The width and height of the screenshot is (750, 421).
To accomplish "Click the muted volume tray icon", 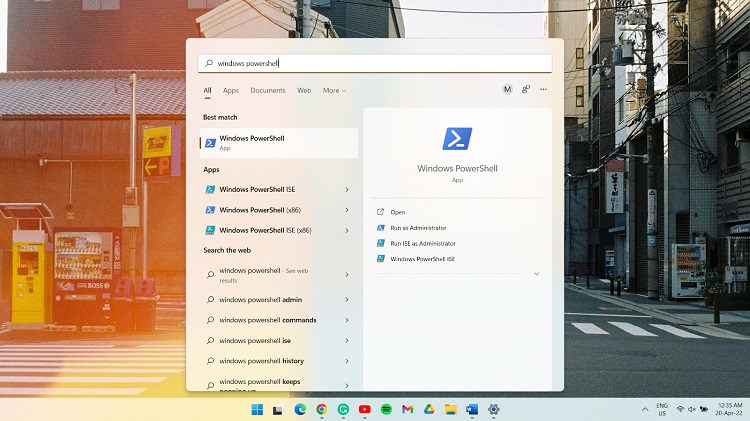I will pyautogui.click(x=692, y=410).
